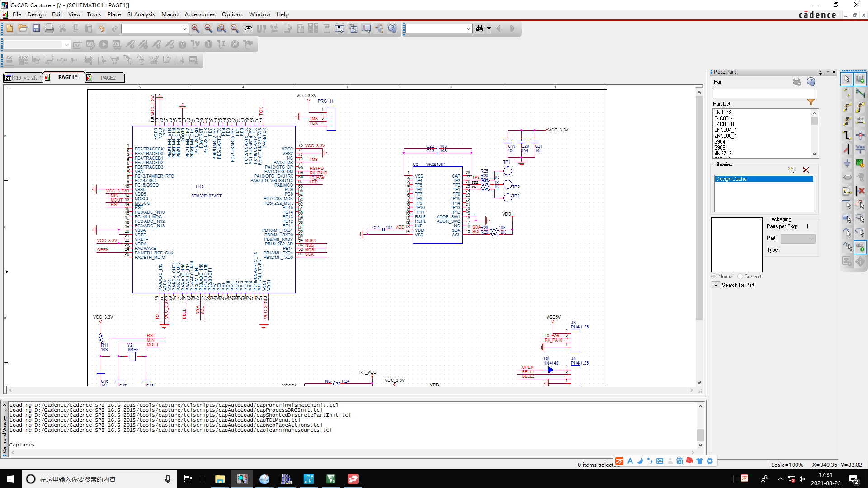Select the Normal radio option
Viewport: 868px width, 488px height.
point(722,277)
